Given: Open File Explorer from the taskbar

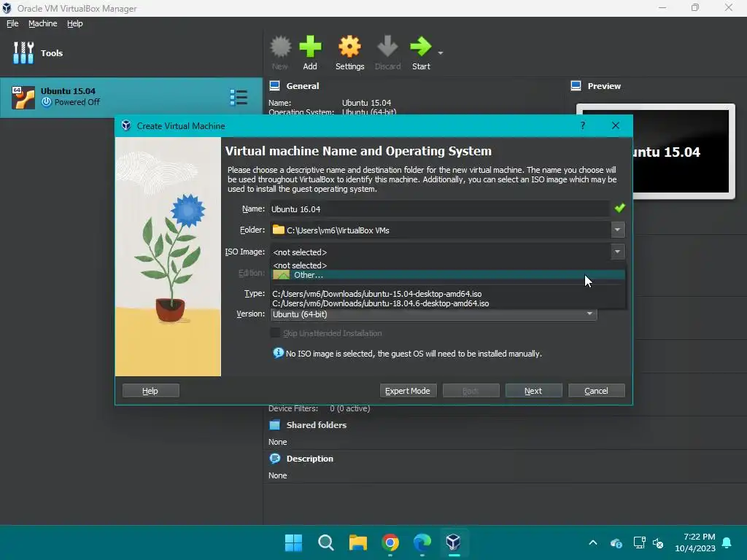Looking at the screenshot, I should tap(357, 542).
